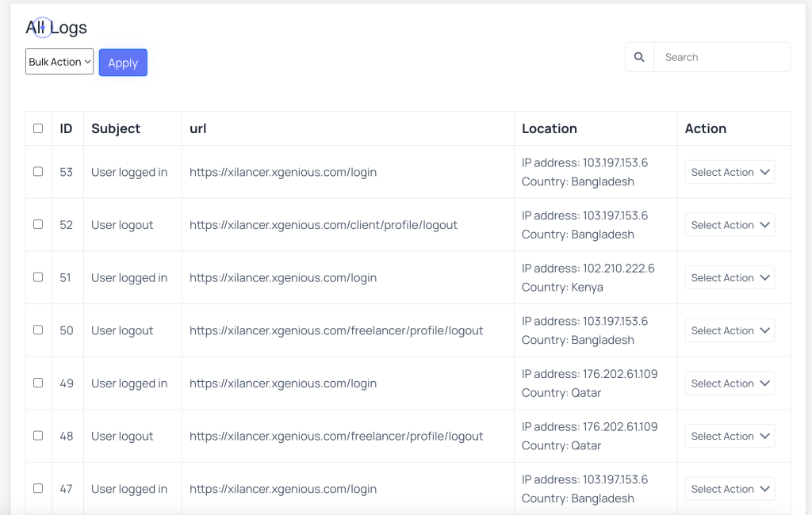The width and height of the screenshot is (812, 515).
Task: Open Select Action dropdown for log 52
Action: pos(730,225)
